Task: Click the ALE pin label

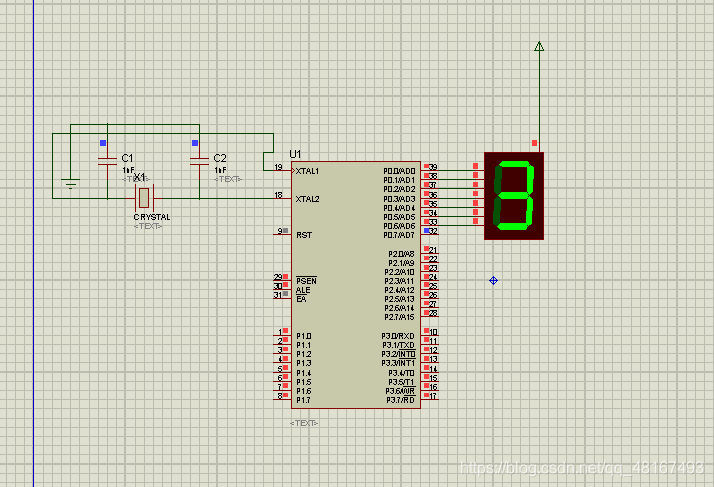Action: pos(303,290)
